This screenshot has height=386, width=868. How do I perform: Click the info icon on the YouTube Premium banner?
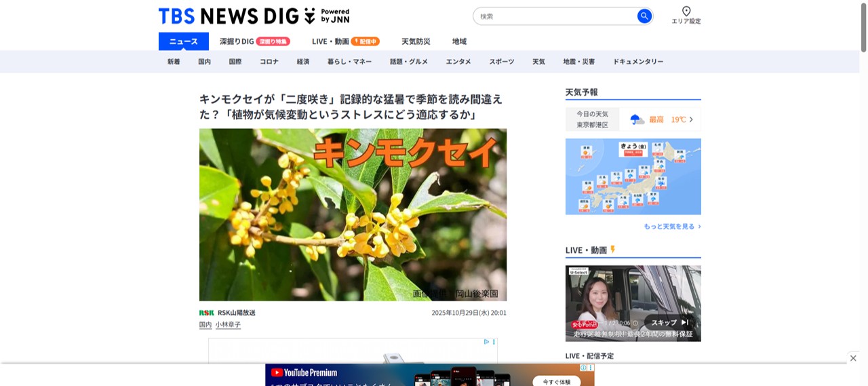point(584,368)
